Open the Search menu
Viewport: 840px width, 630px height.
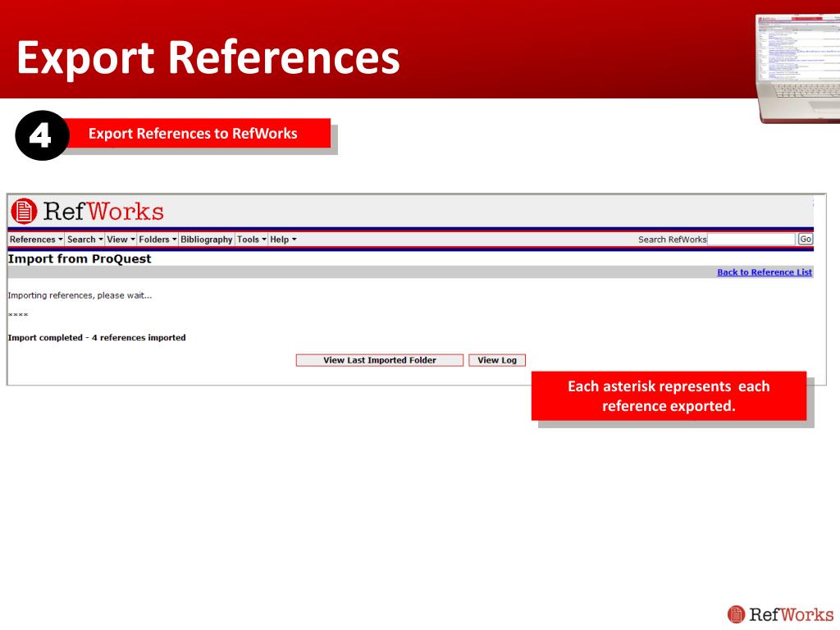click(x=84, y=240)
